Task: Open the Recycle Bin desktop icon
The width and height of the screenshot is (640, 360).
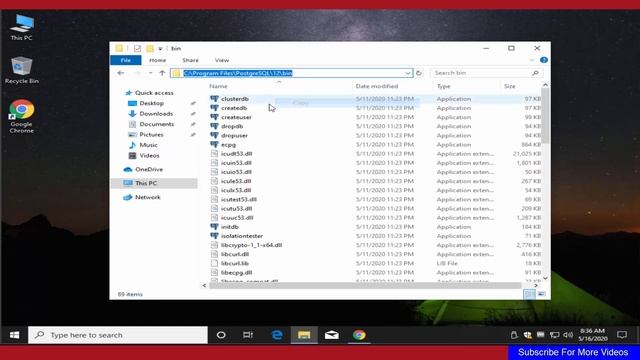Action: tap(22, 70)
